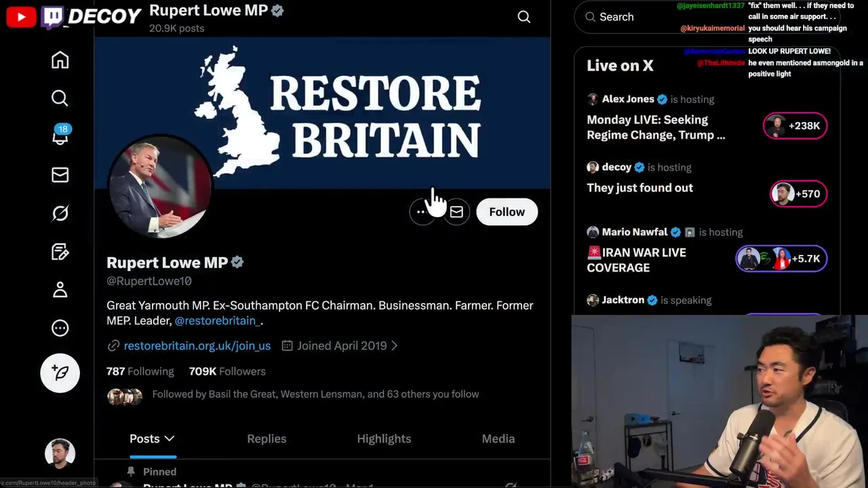The height and width of the screenshot is (488, 868).
Task: Open the profile more options ellipsis
Action: (421, 212)
